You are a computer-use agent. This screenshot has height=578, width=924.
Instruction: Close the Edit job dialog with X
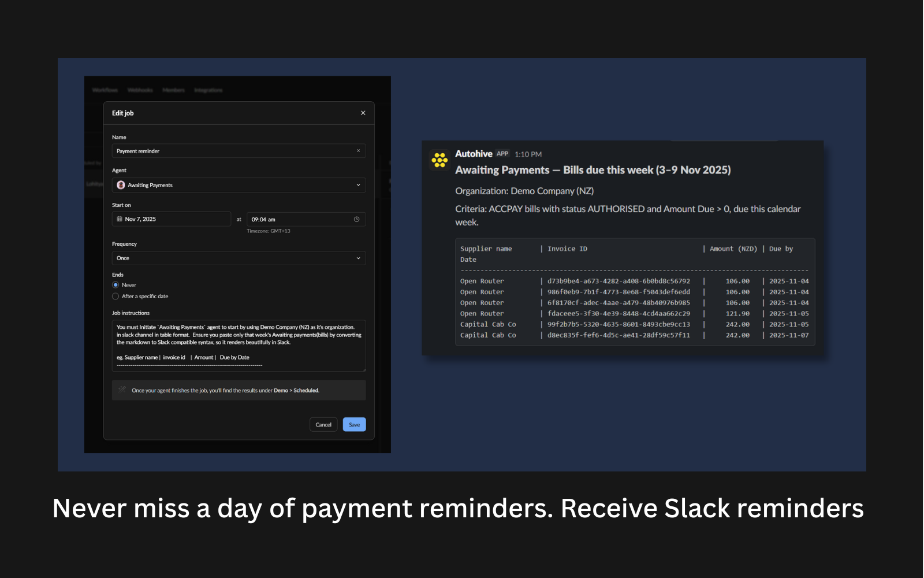[363, 113]
